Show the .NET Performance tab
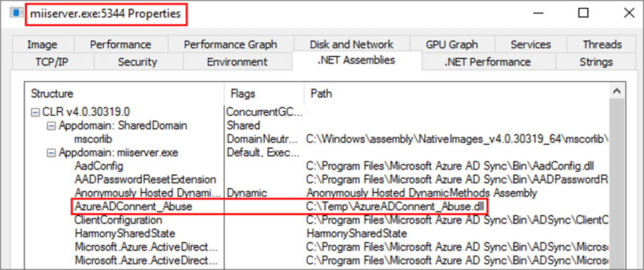 pyautogui.click(x=487, y=62)
